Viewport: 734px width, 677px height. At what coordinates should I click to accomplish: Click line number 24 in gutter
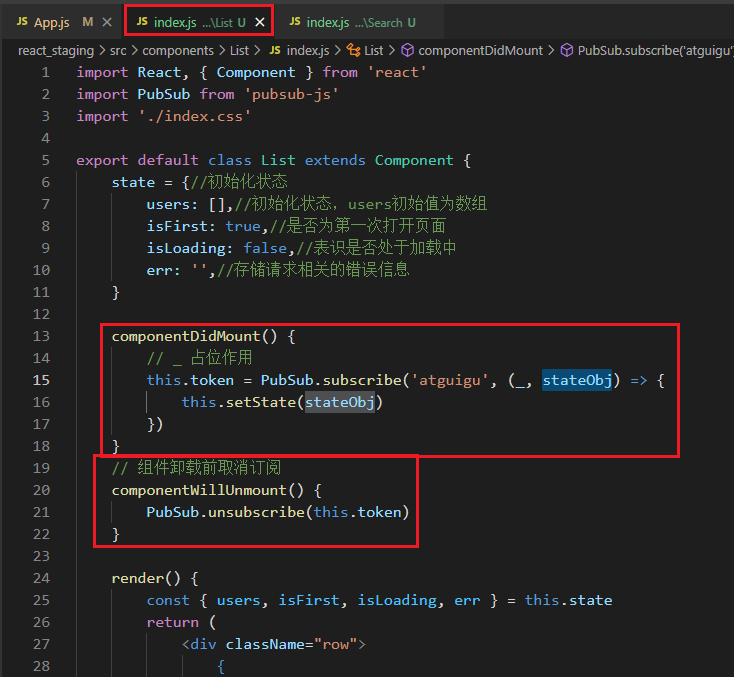click(x=41, y=578)
